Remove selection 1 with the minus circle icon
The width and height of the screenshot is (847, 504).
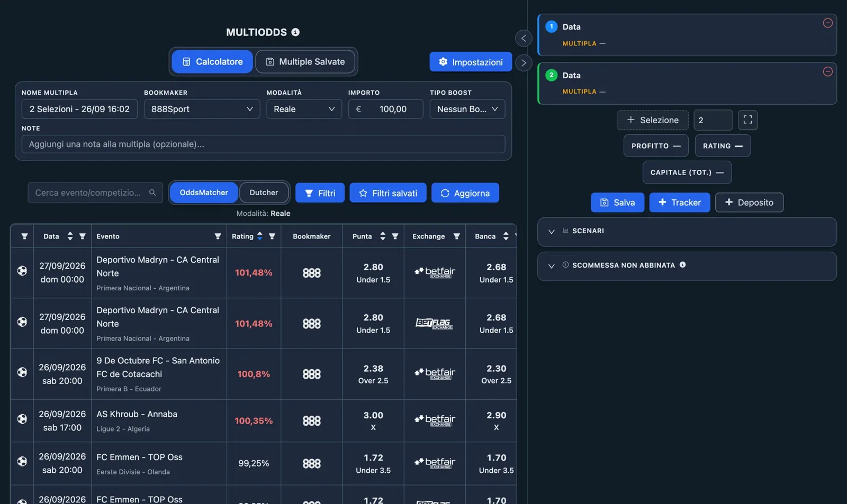pos(828,23)
